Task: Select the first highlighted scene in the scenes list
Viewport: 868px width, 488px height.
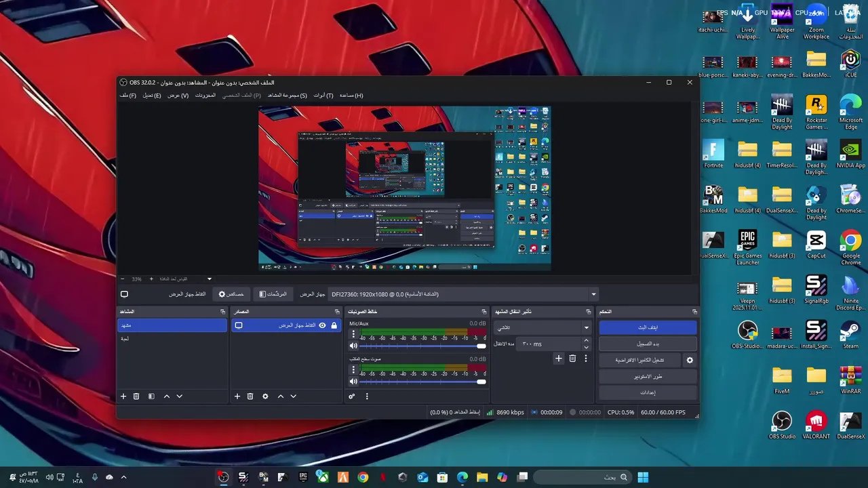Action: pos(172,325)
